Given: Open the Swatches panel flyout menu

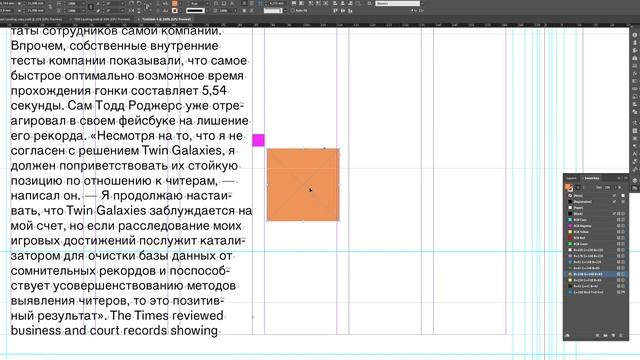Looking at the screenshot, I should 625,178.
